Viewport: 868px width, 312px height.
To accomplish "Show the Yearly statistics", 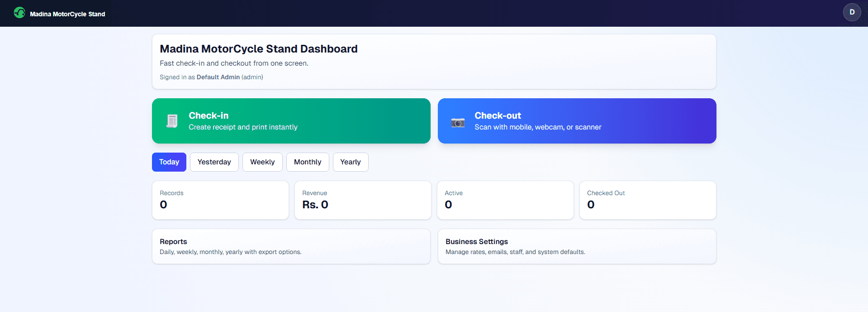I will tap(351, 162).
